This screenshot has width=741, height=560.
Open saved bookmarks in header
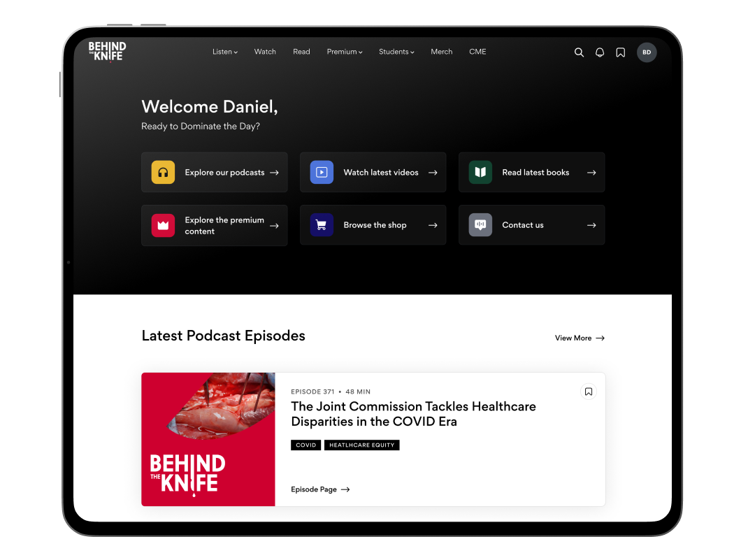[620, 52]
